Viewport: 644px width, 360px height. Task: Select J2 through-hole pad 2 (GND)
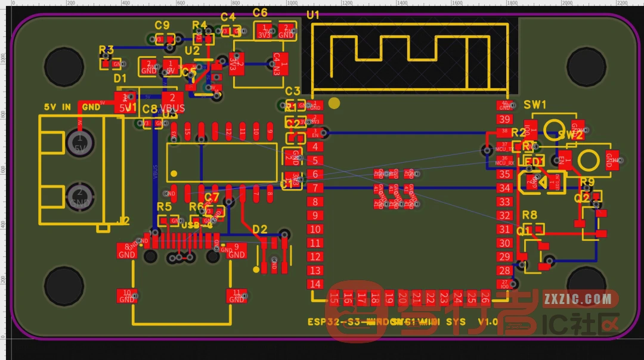click(x=80, y=197)
